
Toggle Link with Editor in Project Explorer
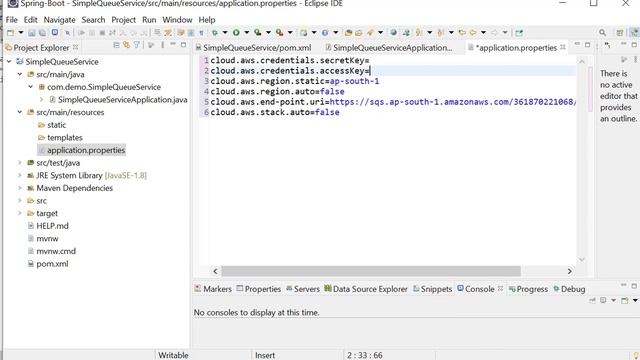127,45
